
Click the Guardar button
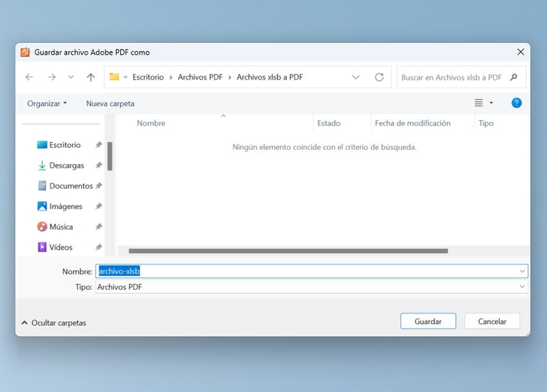[x=428, y=321]
